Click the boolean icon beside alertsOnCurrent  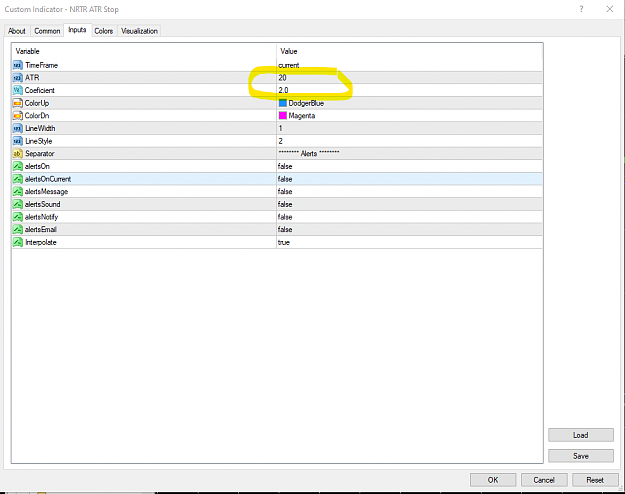(x=18, y=179)
